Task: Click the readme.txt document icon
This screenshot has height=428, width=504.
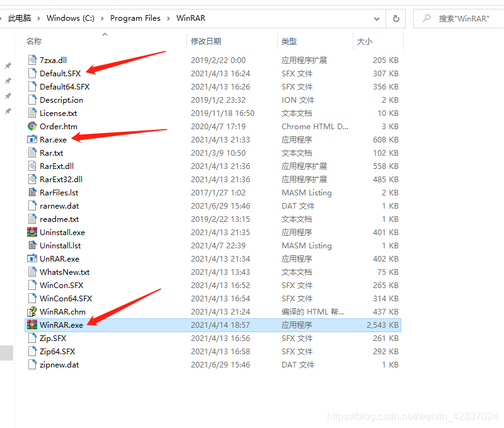Action: click(x=32, y=219)
